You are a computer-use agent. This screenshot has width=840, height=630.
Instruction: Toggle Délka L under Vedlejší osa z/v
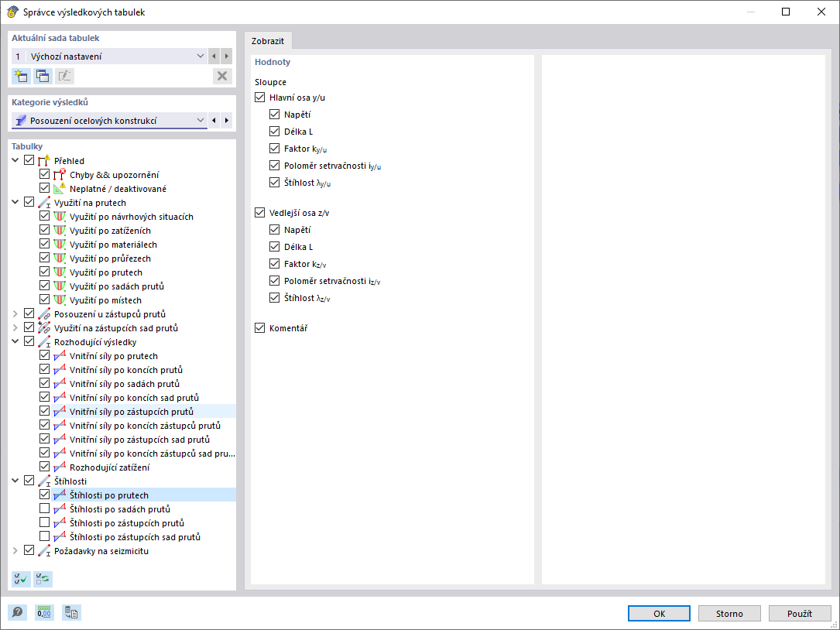pyautogui.click(x=274, y=246)
